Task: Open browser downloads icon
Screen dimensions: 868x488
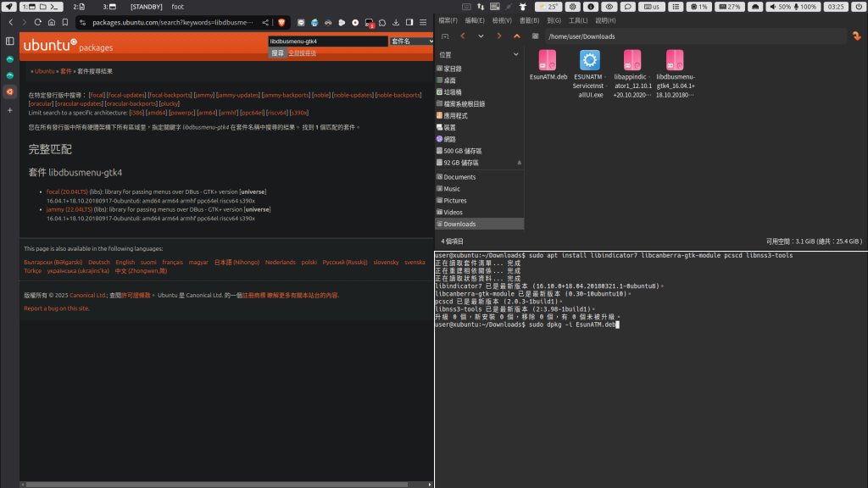Action: click(x=396, y=23)
